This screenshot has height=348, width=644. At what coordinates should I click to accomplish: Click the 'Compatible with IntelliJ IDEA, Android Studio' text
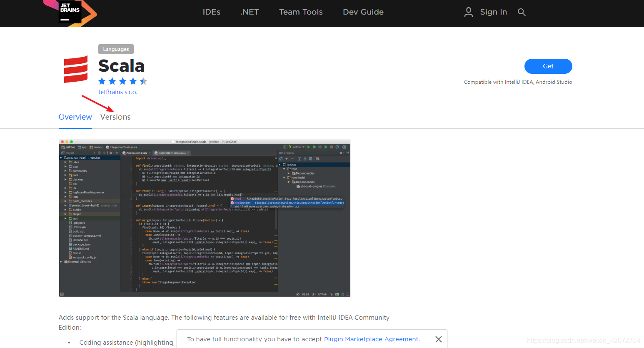(518, 82)
